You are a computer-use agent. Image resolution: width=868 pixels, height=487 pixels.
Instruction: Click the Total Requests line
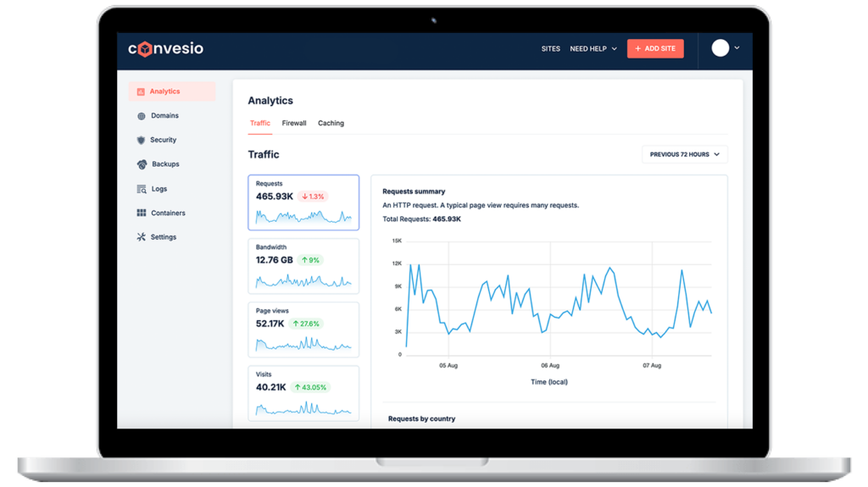422,219
